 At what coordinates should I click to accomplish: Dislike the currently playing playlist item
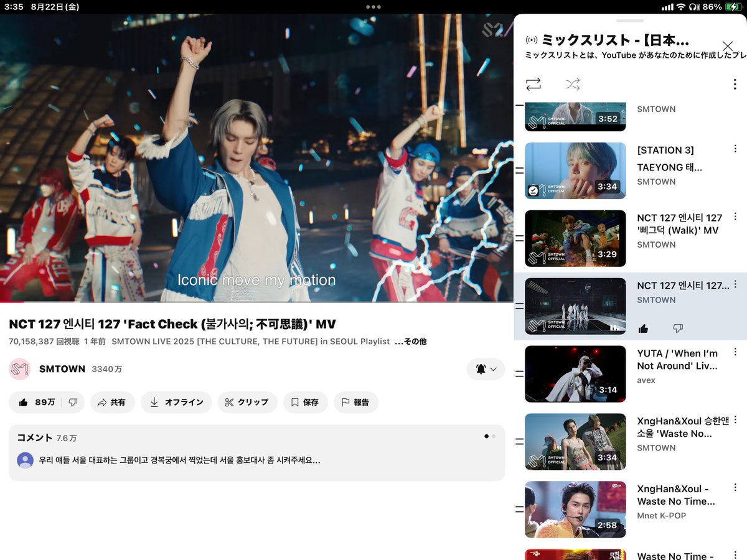[678, 328]
